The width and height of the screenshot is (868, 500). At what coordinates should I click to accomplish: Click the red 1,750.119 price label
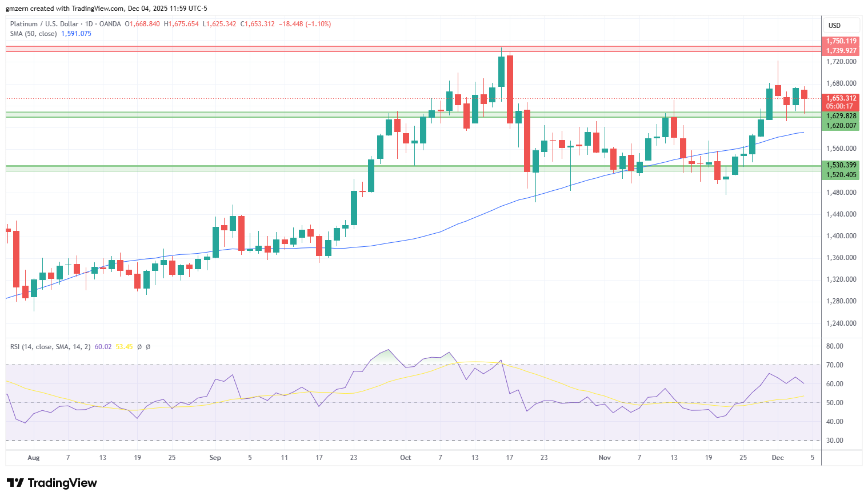click(841, 41)
